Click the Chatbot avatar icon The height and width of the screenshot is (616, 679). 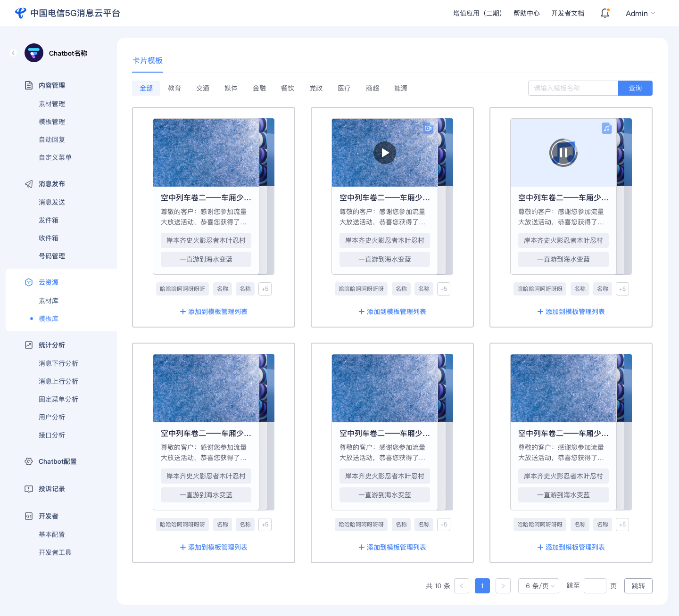click(x=34, y=53)
